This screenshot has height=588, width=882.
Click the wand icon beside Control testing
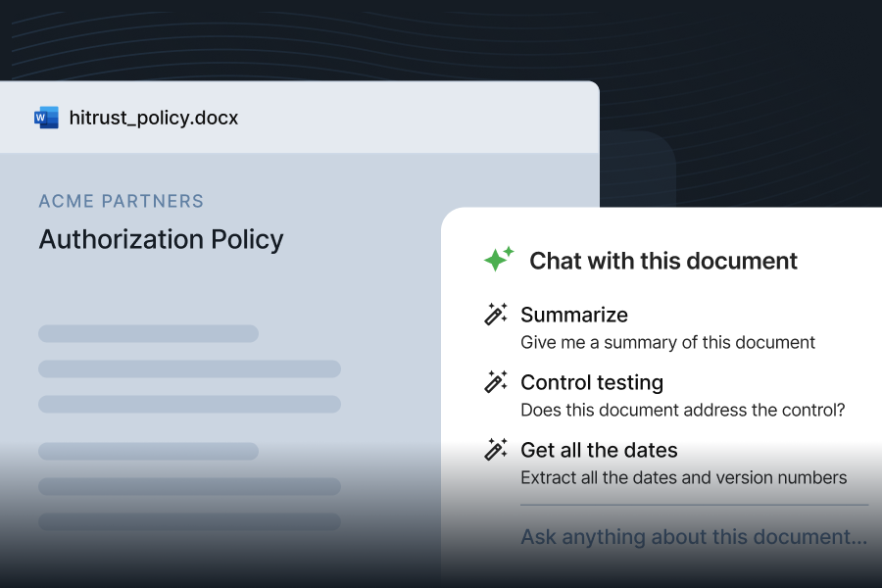point(496,382)
